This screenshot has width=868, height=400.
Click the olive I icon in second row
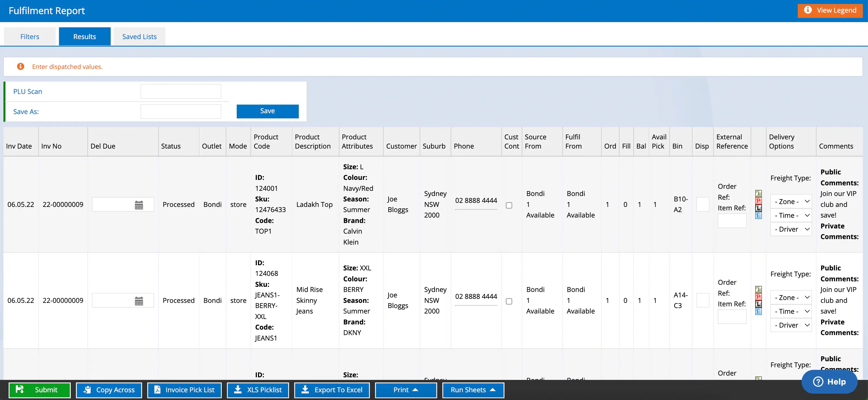(758, 289)
